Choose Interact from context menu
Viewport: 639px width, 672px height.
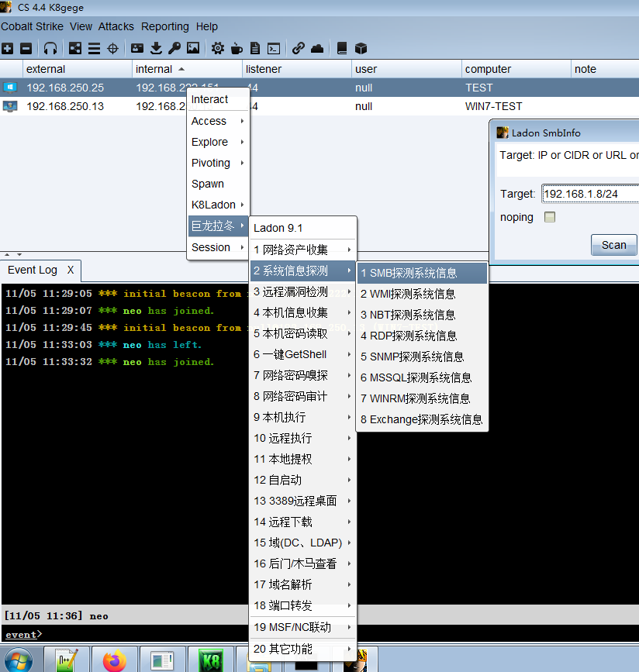tap(218, 99)
